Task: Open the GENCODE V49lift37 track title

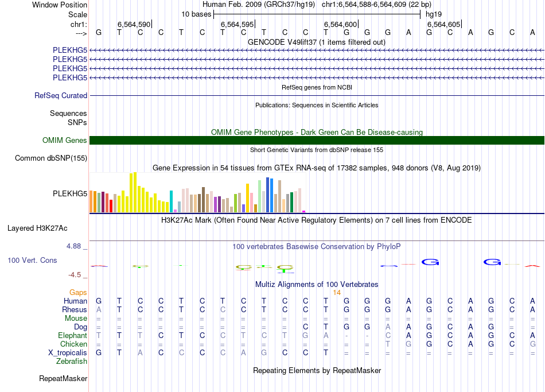Action: click(317, 42)
